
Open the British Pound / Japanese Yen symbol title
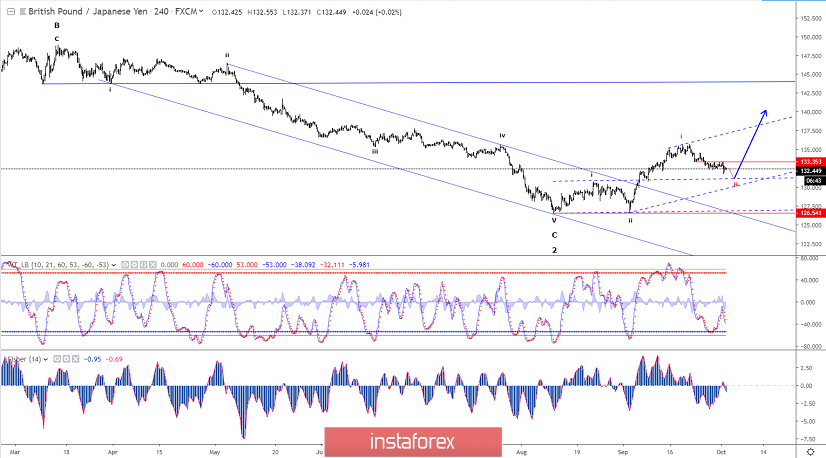88,11
